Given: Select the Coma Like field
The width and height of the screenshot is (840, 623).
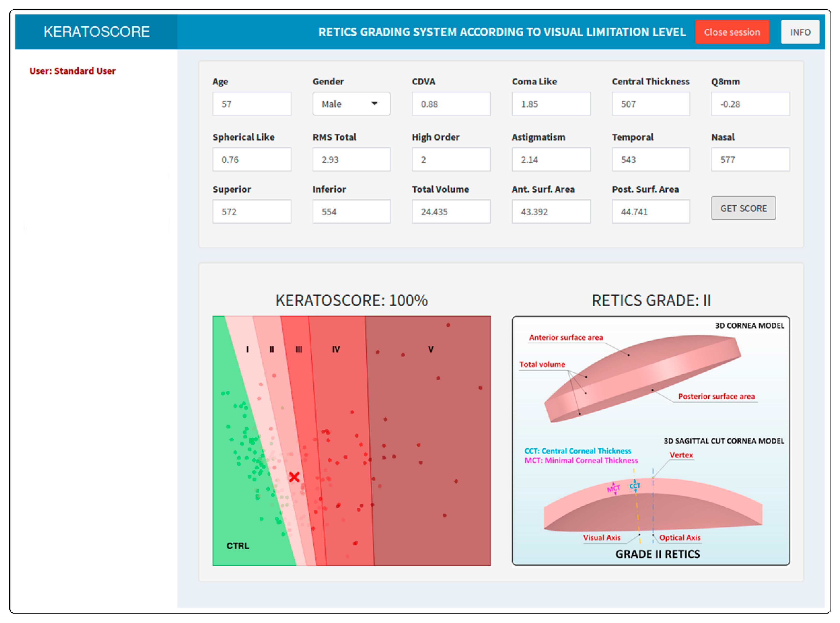Looking at the screenshot, I should (551, 104).
